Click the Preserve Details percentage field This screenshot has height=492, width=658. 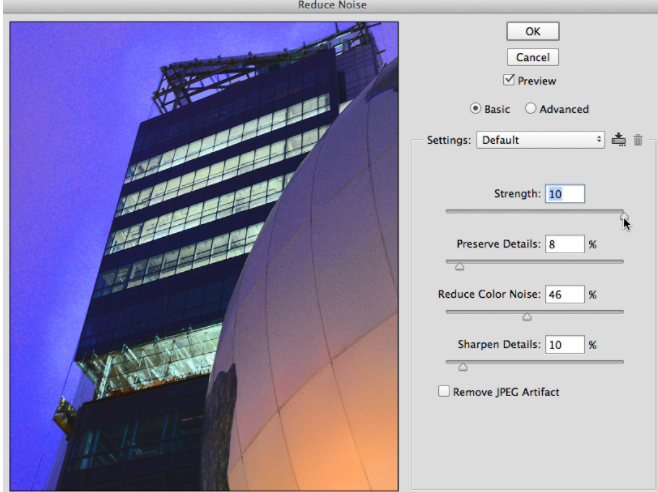point(565,244)
